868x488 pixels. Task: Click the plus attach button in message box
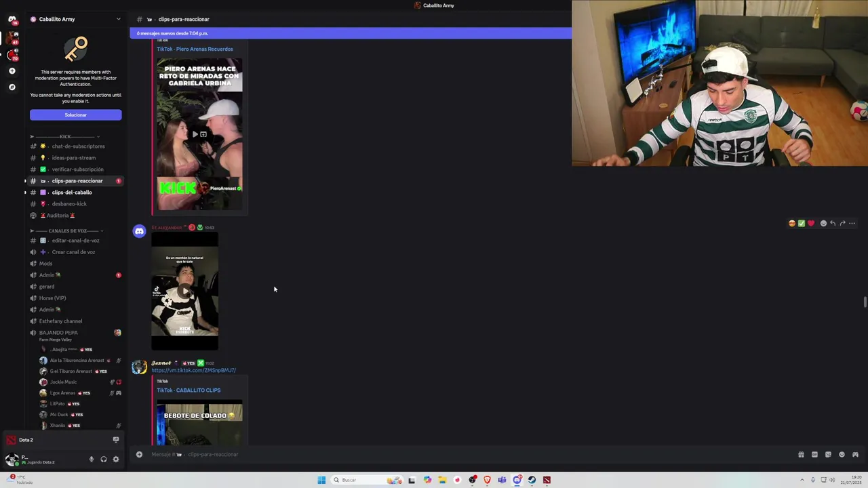click(x=139, y=454)
